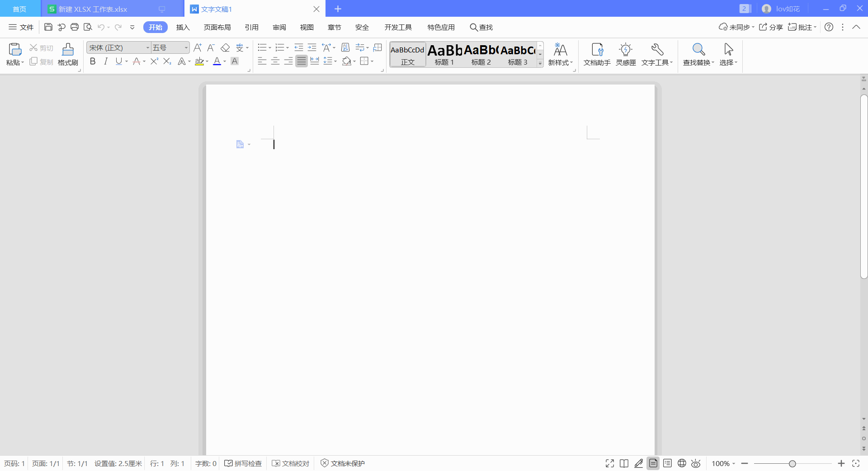Viewport: 868px width, 471px height.
Task: Click the zoom slider handle
Action: pyautogui.click(x=792, y=463)
